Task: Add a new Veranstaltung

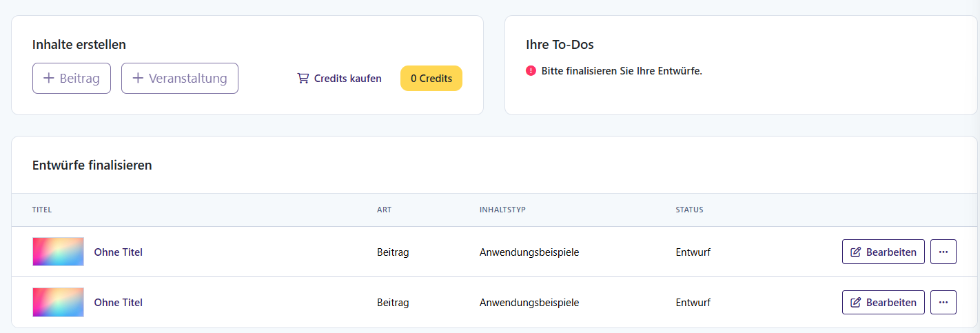Action: pyautogui.click(x=180, y=79)
